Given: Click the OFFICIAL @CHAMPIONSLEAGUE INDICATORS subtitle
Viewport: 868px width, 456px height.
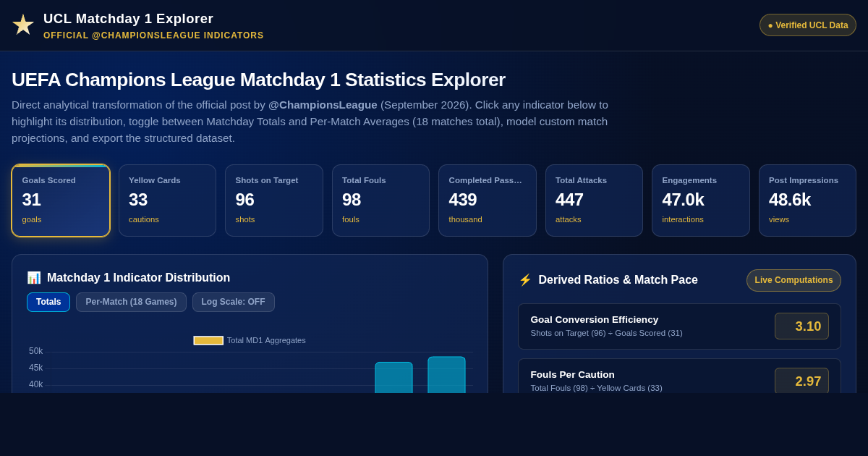Looking at the screenshot, I should point(153,35).
